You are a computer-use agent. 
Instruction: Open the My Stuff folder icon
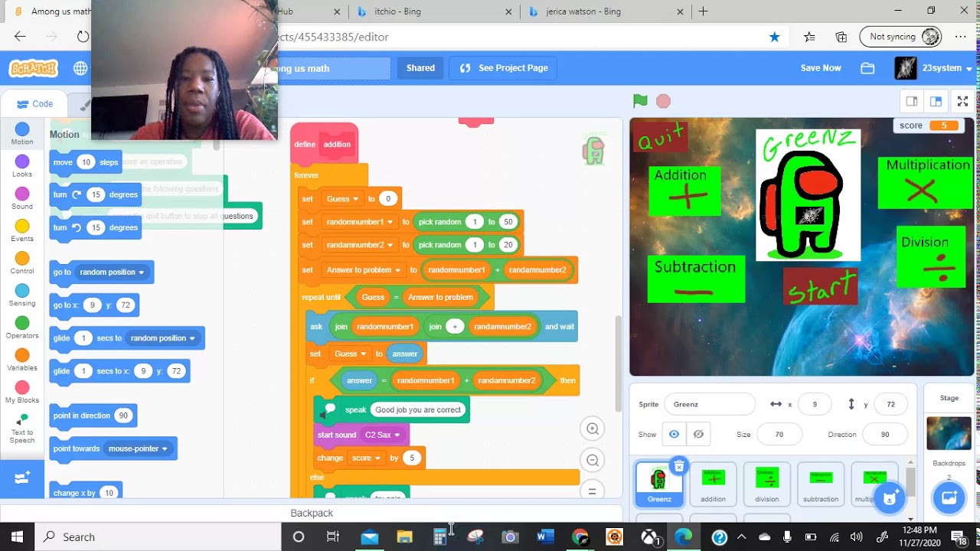(x=867, y=68)
